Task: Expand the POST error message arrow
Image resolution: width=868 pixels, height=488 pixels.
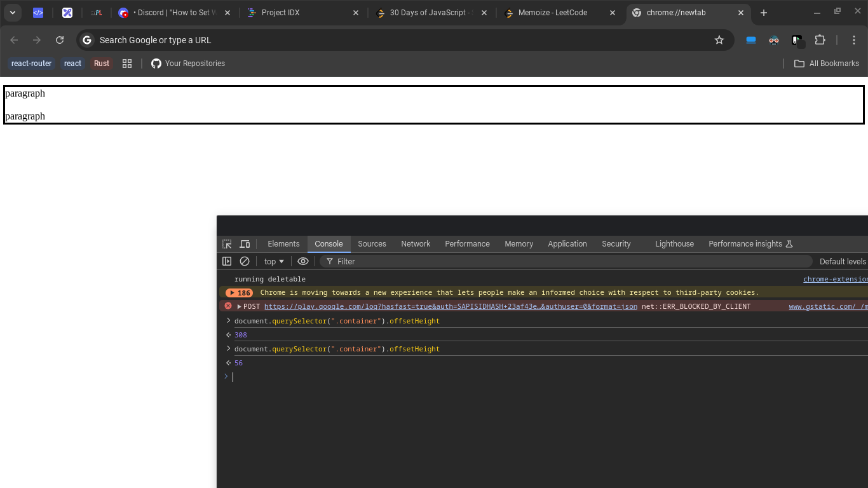Action: (x=239, y=307)
